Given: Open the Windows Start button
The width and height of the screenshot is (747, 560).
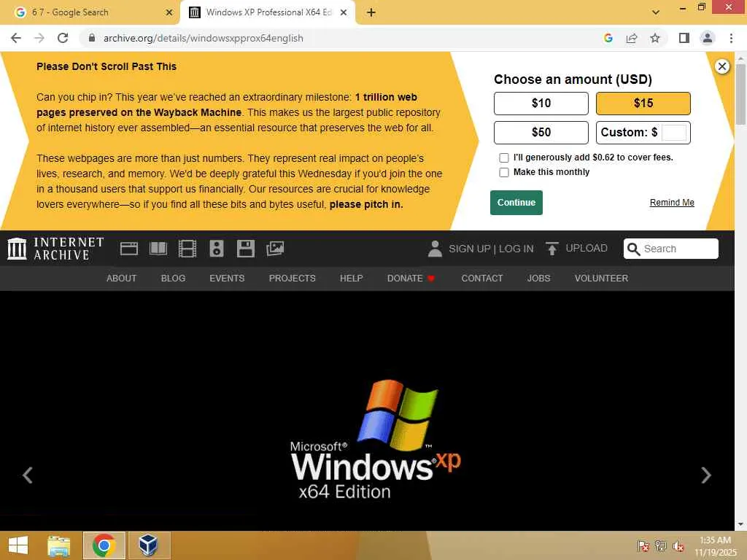Looking at the screenshot, I should pyautogui.click(x=18, y=545).
